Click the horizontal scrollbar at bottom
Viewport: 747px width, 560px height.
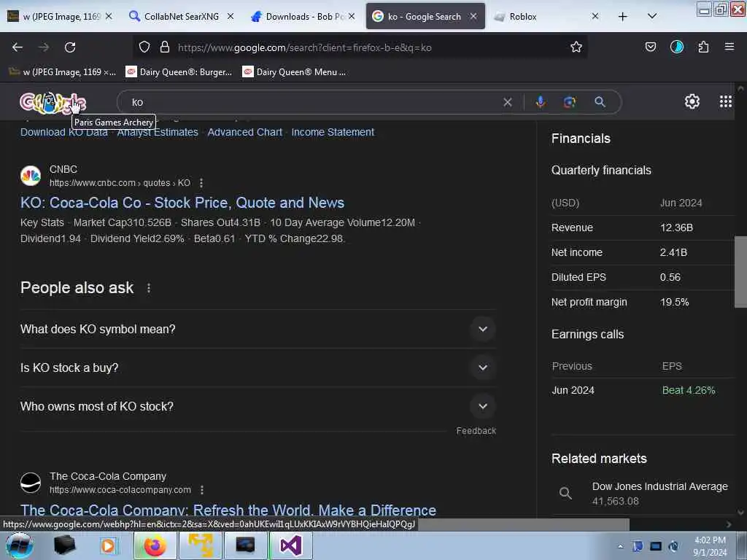pyautogui.click(x=524, y=524)
